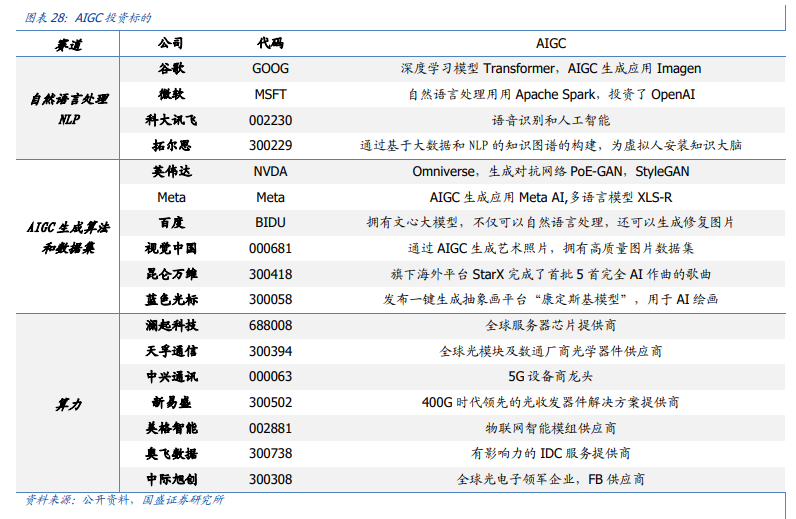Select the column header '代码'
Image resolution: width=796 pixels, height=519 pixels.
point(270,43)
